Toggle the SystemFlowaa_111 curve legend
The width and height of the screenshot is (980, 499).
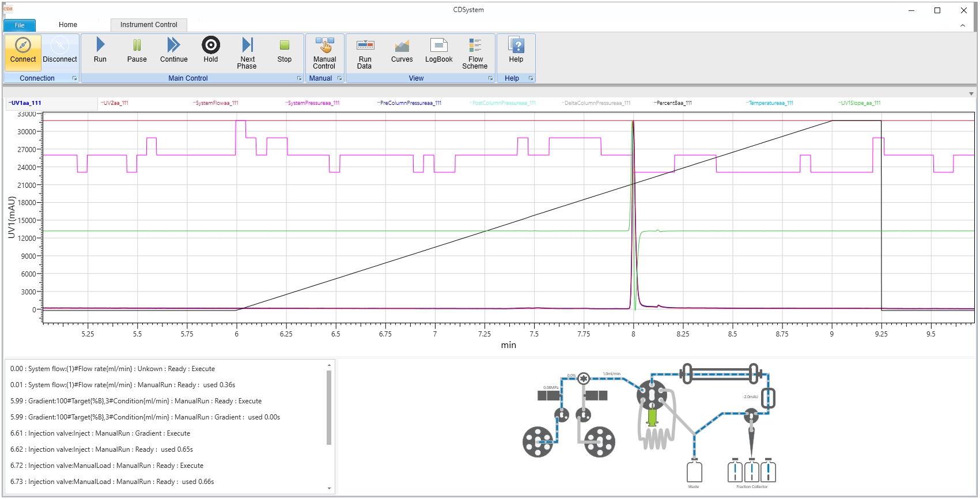(x=215, y=103)
